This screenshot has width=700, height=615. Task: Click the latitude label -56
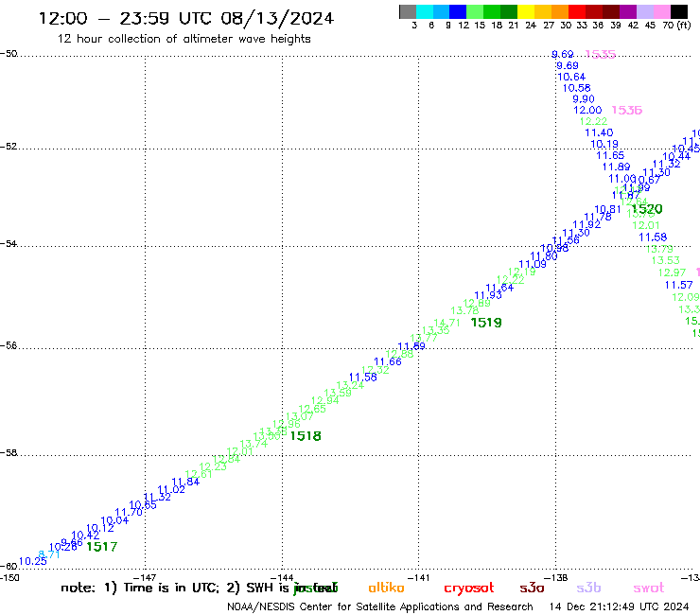(9, 345)
